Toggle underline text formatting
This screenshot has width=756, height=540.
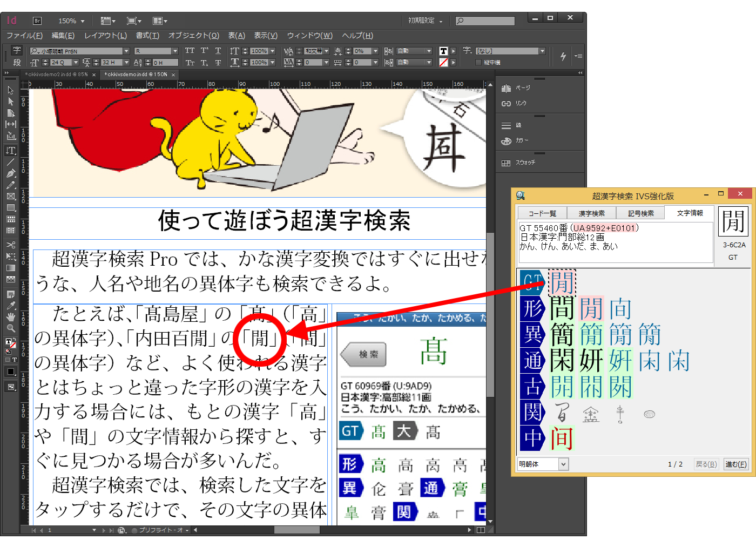tap(218, 51)
